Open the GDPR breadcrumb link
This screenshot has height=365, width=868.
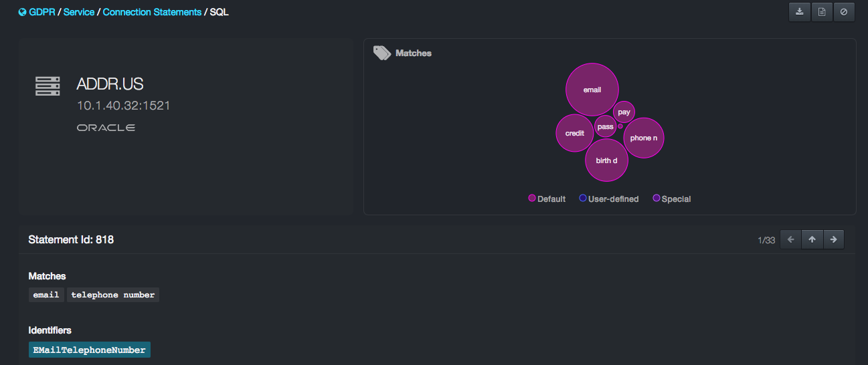(43, 12)
